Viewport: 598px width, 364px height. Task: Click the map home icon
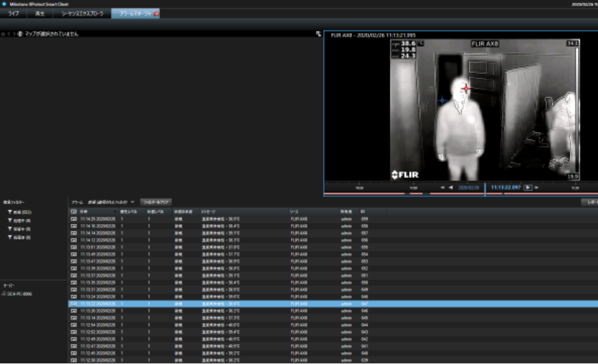coord(3,34)
